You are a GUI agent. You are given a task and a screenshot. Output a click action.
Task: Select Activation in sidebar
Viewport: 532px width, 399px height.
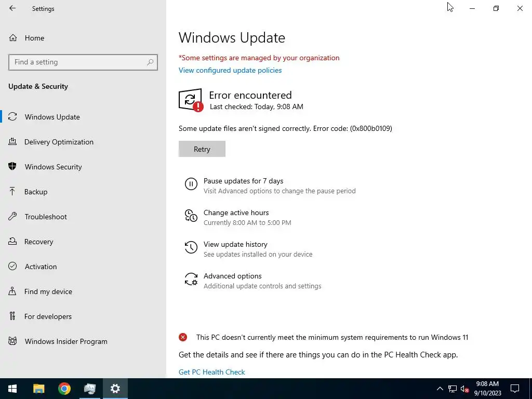coord(41,267)
